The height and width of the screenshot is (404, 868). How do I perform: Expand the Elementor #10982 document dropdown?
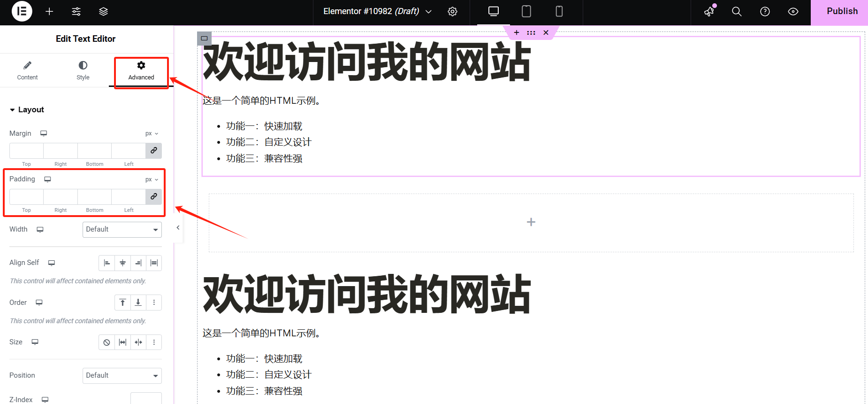(377, 11)
